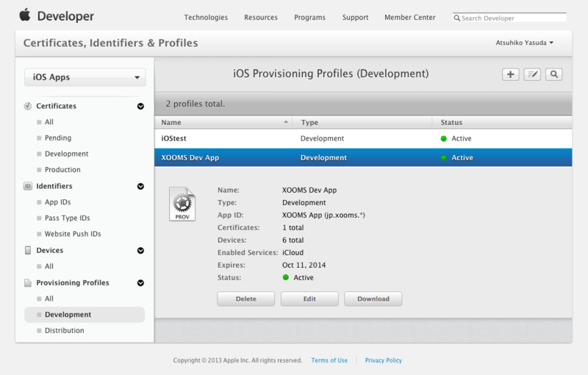Select All under Devices
This screenshot has width=588, height=375.
pyautogui.click(x=49, y=266)
